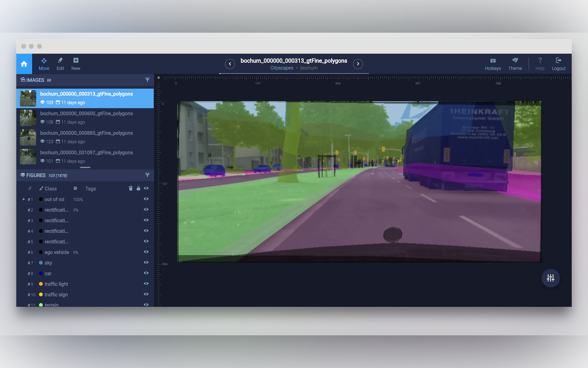
Task: Go to the next image arrow
Action: (358, 64)
